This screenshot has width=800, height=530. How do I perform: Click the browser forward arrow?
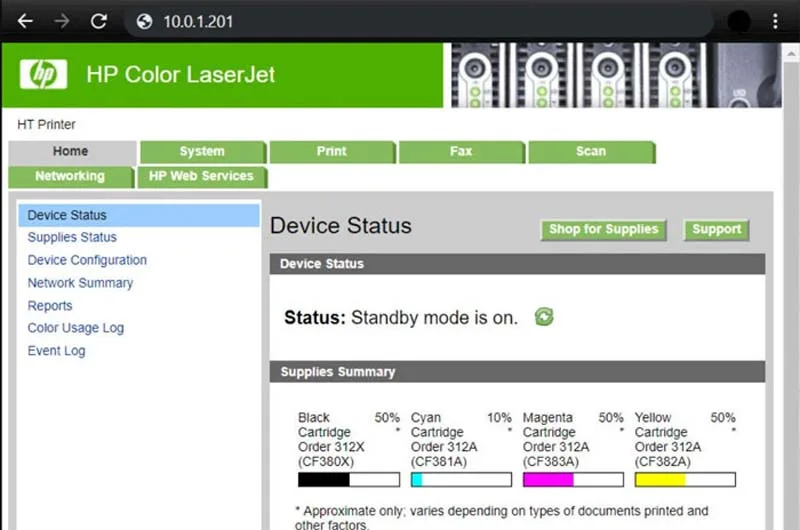[62, 21]
